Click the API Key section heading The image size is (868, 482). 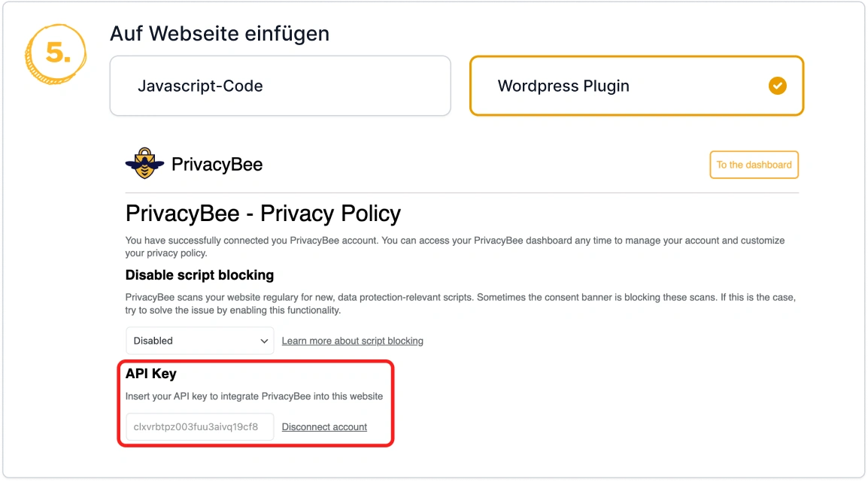151,374
